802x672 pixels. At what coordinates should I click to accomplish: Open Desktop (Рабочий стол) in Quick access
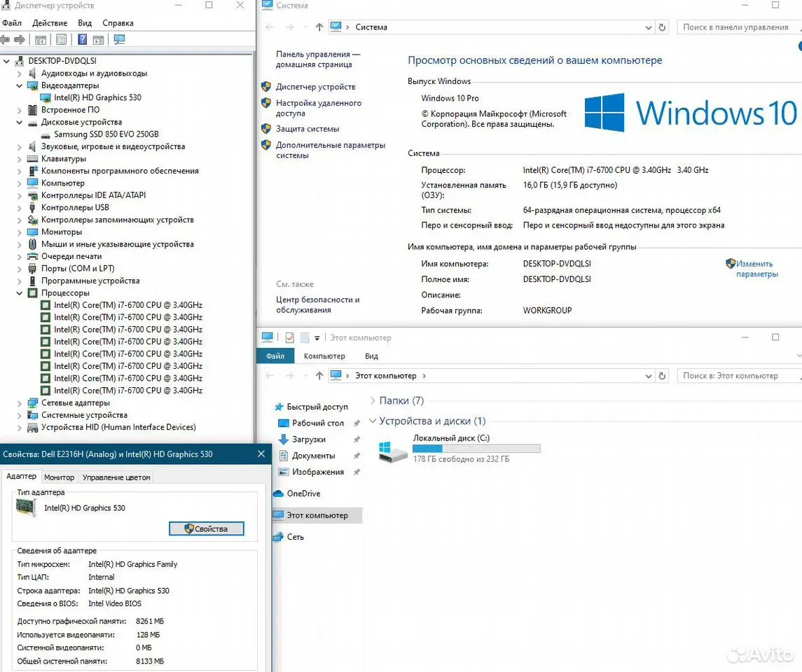coord(317,423)
